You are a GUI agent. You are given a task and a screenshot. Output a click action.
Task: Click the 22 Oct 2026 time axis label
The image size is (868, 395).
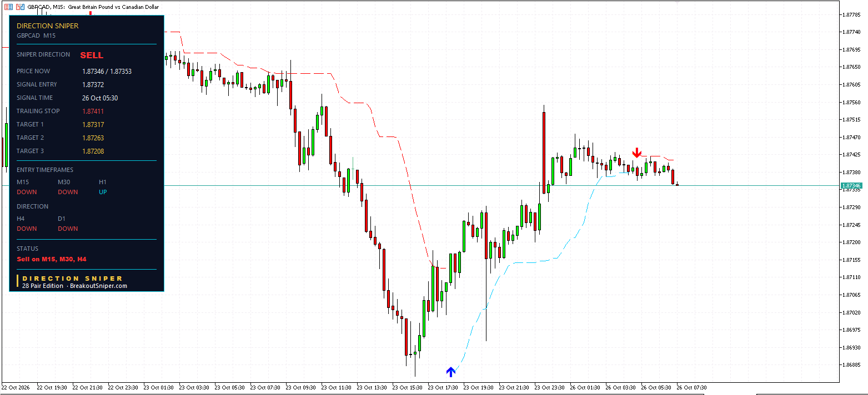coord(15,387)
